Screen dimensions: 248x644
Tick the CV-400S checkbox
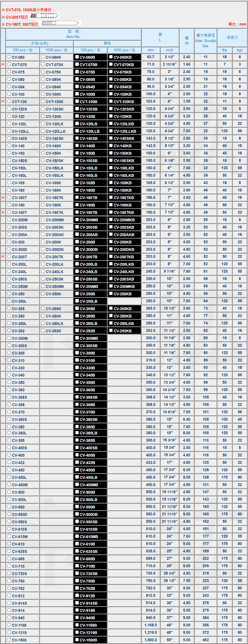(9, 447)
